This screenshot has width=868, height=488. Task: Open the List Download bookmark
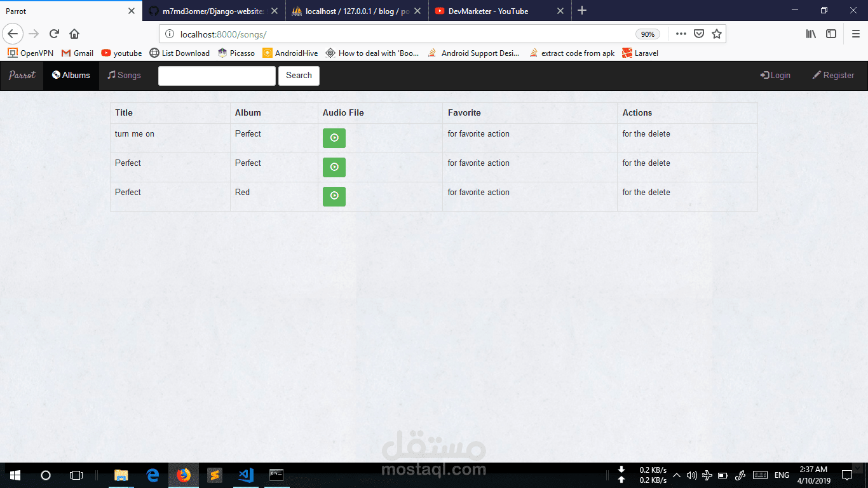pos(180,53)
